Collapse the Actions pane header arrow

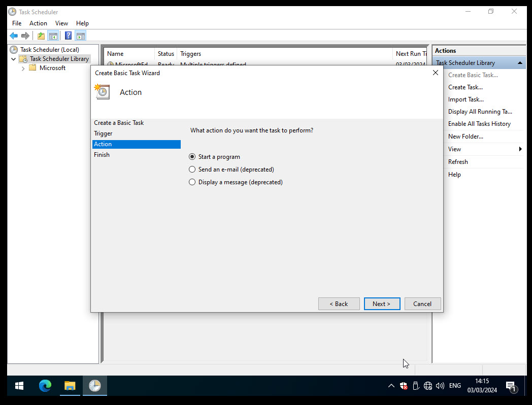(x=520, y=62)
